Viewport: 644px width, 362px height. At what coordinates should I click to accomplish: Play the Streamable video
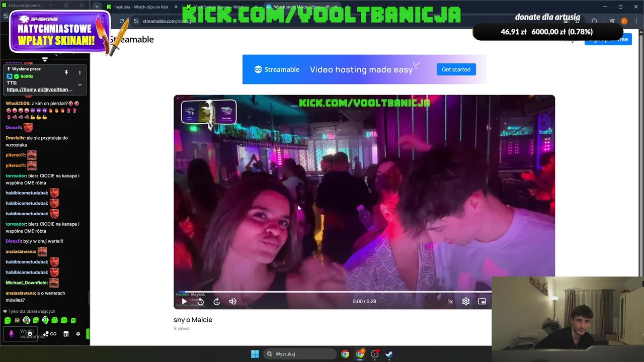pyautogui.click(x=184, y=302)
